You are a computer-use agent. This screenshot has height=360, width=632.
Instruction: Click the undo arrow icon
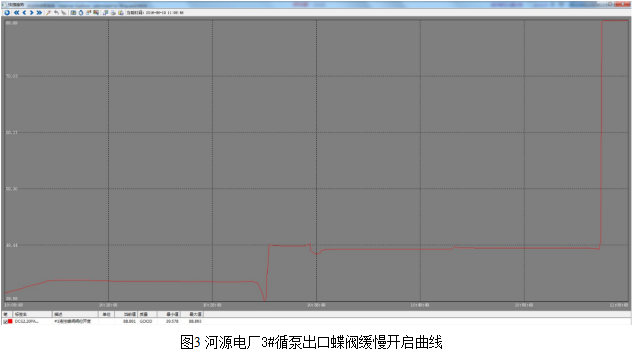(56, 13)
